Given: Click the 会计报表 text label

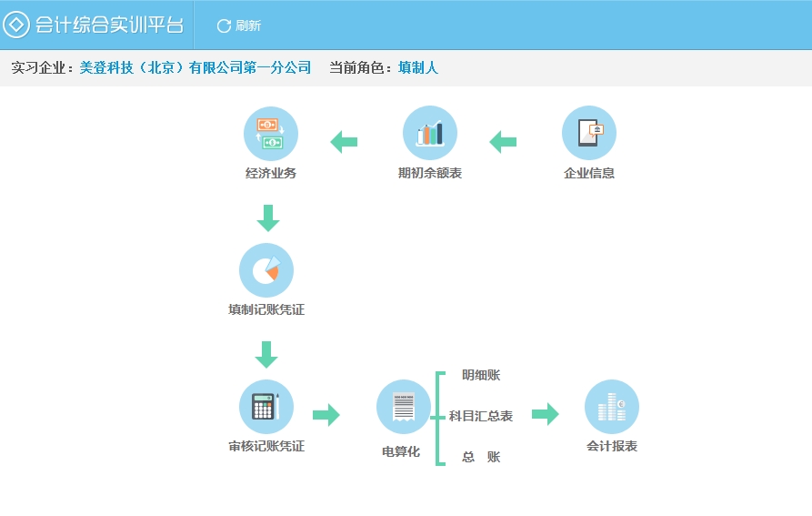Looking at the screenshot, I should point(611,446).
